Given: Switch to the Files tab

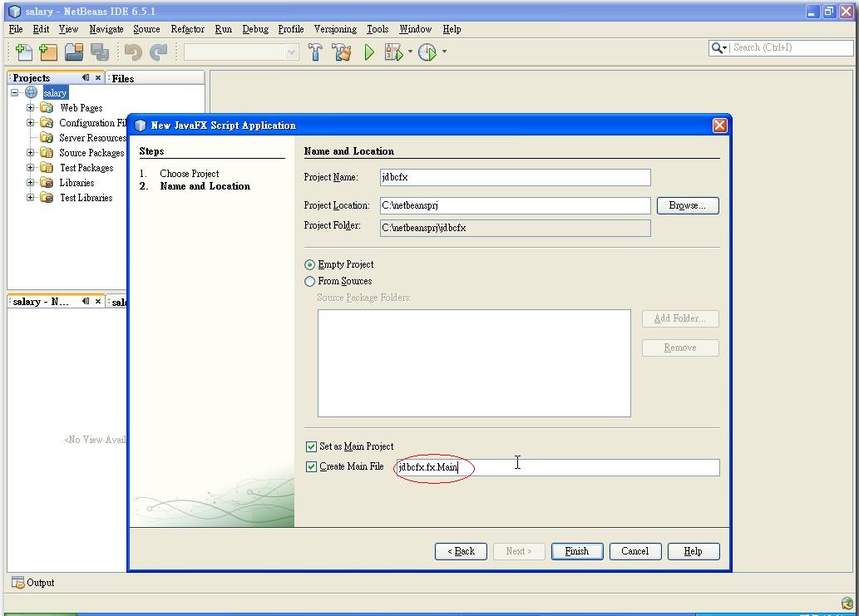Looking at the screenshot, I should (123, 78).
